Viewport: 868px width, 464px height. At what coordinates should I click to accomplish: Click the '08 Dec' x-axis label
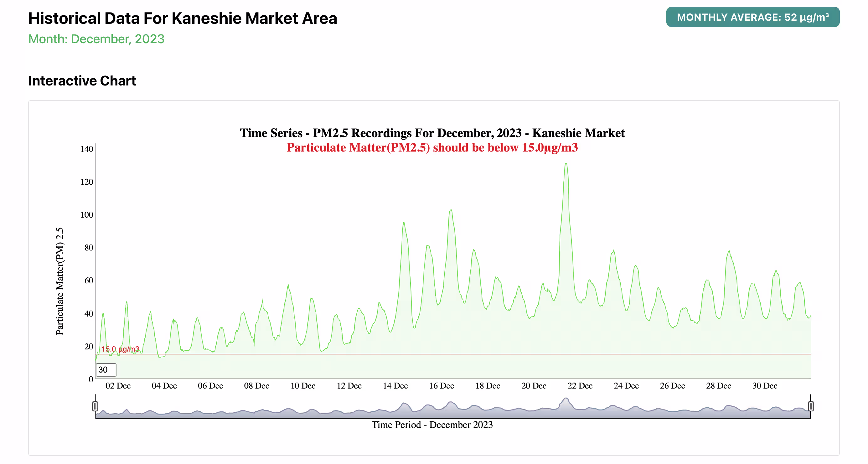pos(256,385)
